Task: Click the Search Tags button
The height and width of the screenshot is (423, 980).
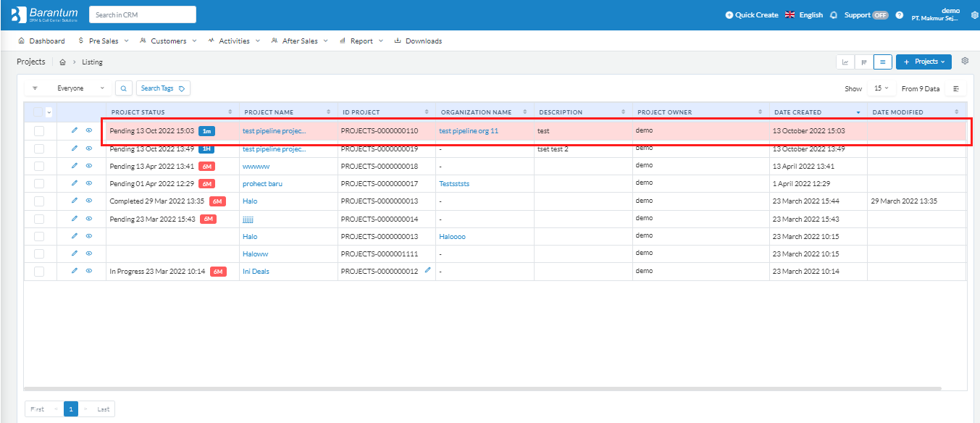Action: (163, 88)
